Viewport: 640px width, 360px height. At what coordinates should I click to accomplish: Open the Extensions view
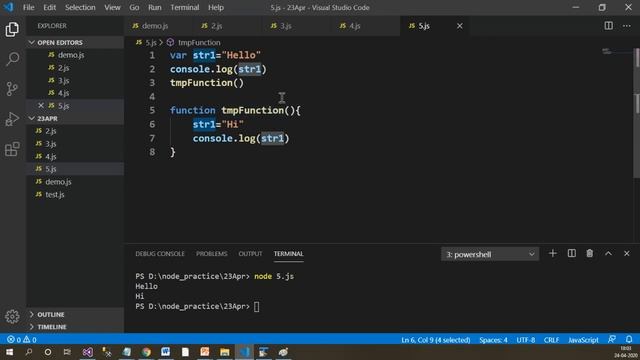click(x=12, y=149)
